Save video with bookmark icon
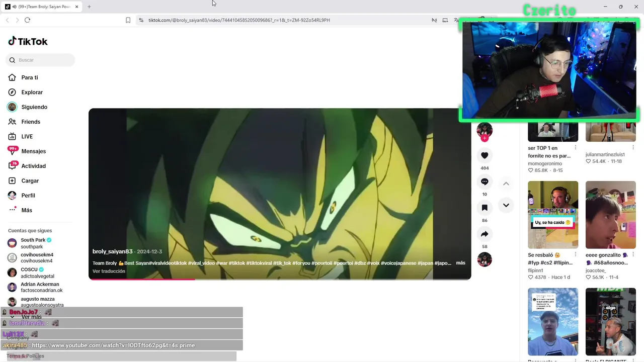This screenshot has width=644, height=362. tap(485, 208)
